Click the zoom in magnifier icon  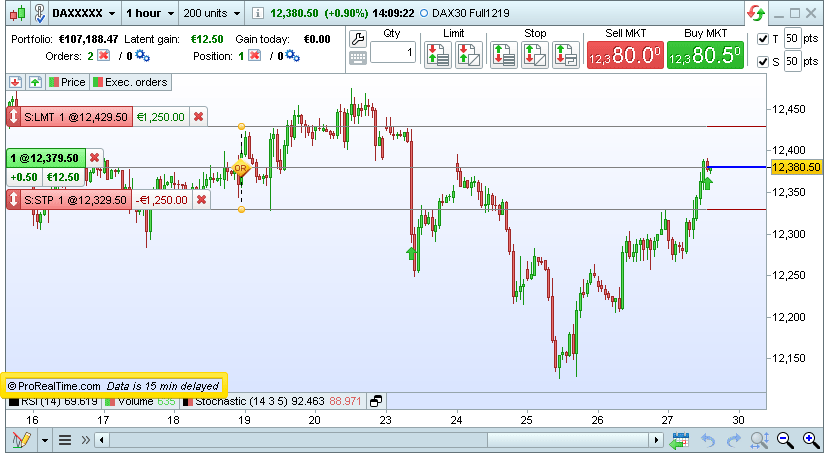(x=809, y=440)
